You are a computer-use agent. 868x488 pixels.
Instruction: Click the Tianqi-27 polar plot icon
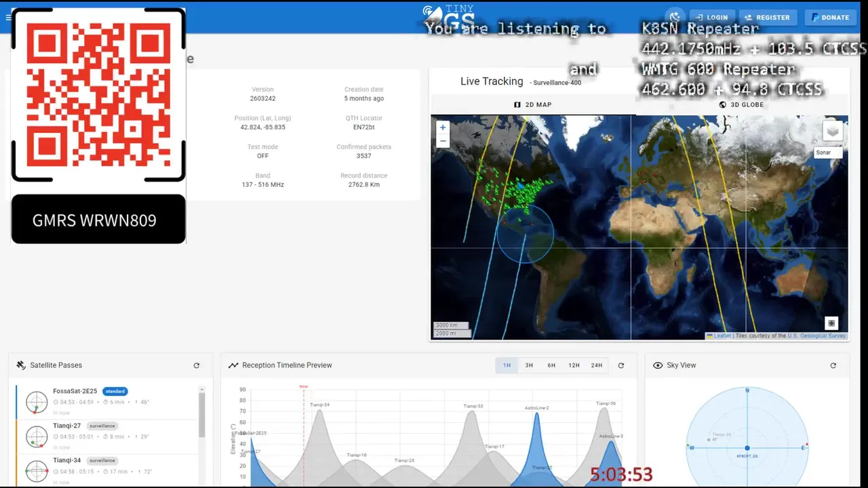coord(37,436)
